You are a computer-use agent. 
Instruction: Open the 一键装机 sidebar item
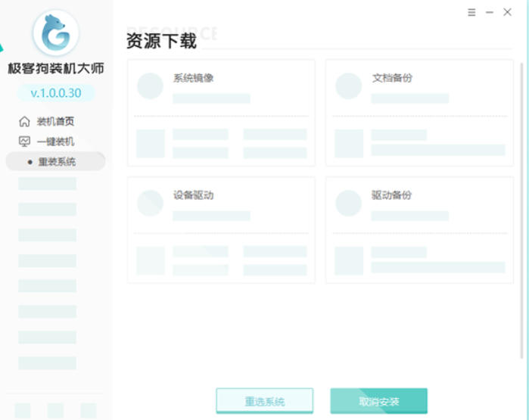[x=55, y=142]
